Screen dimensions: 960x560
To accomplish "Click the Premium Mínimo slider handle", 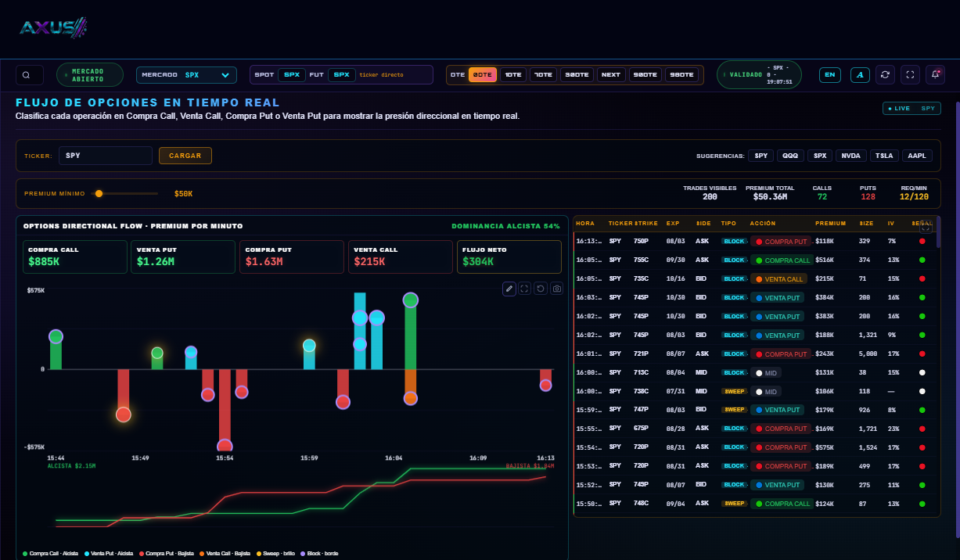I will click(99, 193).
